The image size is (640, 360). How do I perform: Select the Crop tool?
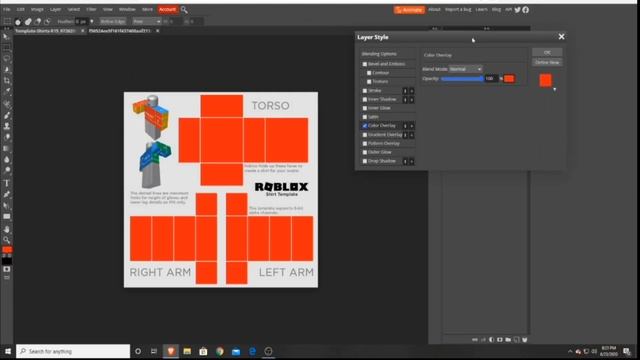pyautogui.click(x=7, y=80)
